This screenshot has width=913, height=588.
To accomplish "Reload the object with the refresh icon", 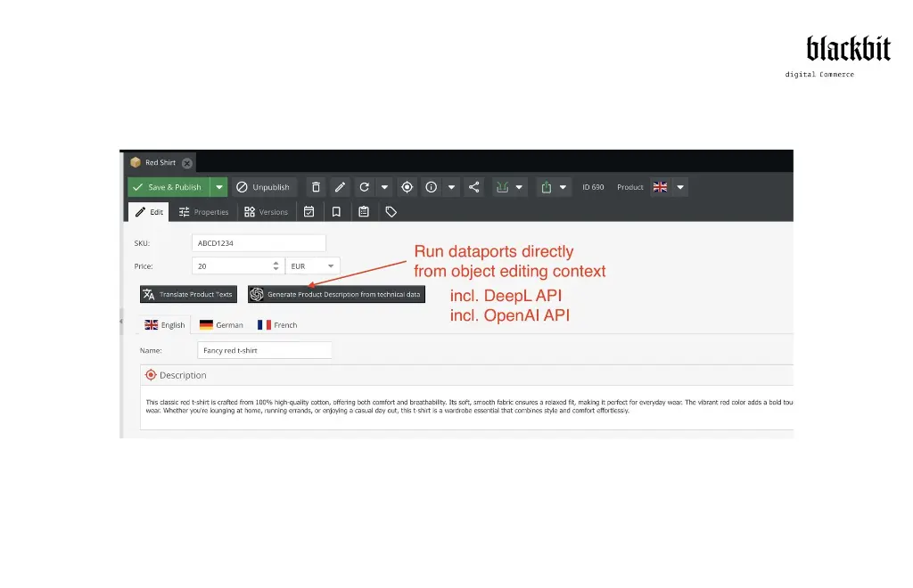I will pyautogui.click(x=365, y=187).
